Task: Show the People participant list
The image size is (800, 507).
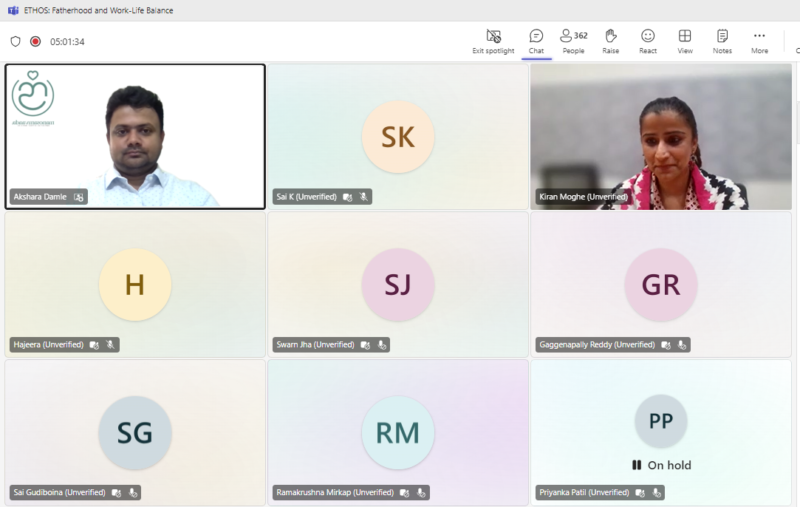Action: point(573,41)
